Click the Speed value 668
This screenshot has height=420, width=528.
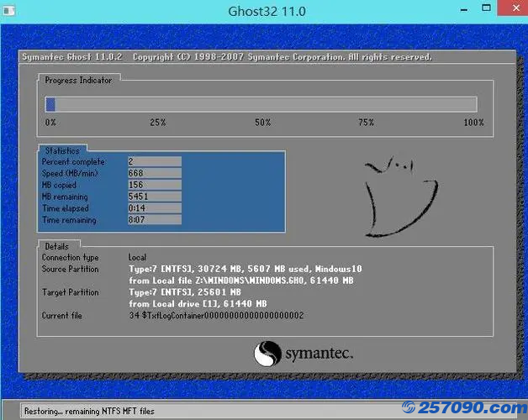[155, 173]
